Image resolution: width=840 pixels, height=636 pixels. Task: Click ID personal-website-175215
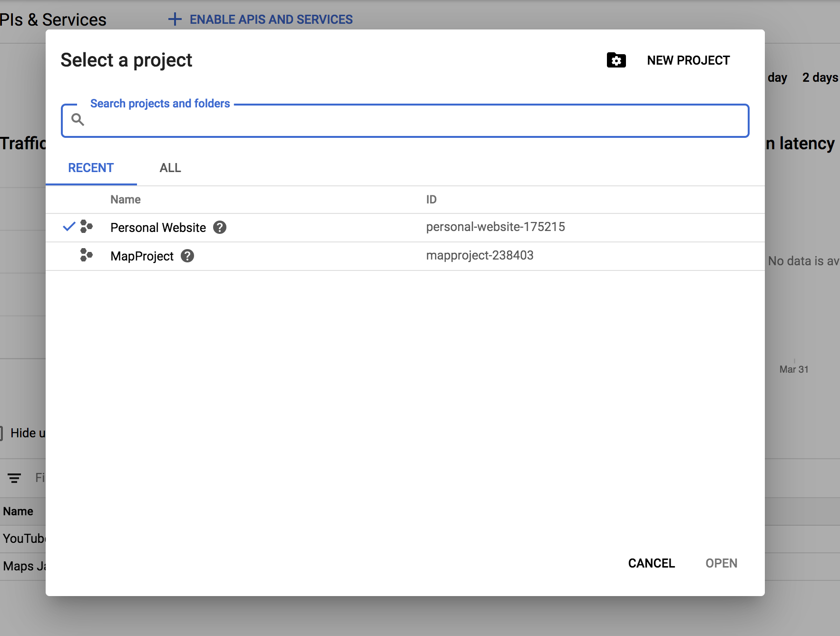pyautogui.click(x=495, y=227)
